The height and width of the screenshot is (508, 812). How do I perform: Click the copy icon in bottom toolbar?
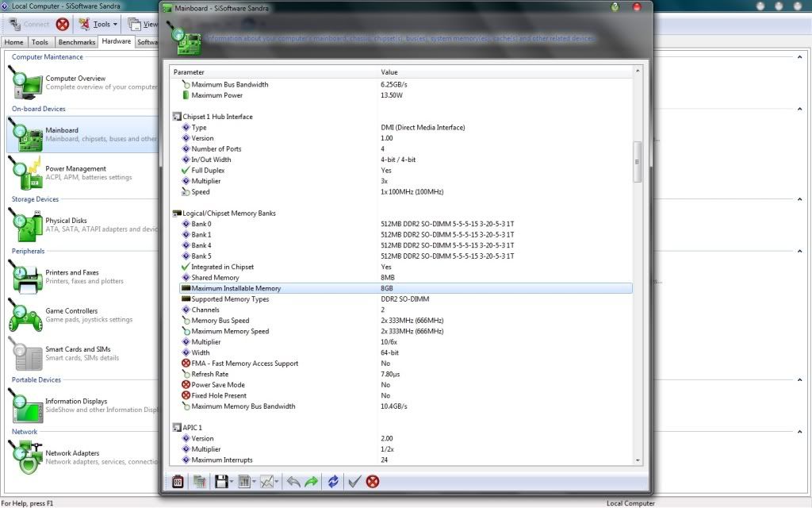(199, 482)
